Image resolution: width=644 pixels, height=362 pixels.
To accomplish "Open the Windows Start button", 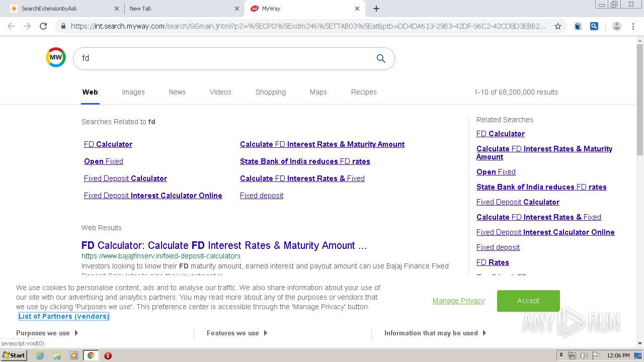I will (14, 355).
